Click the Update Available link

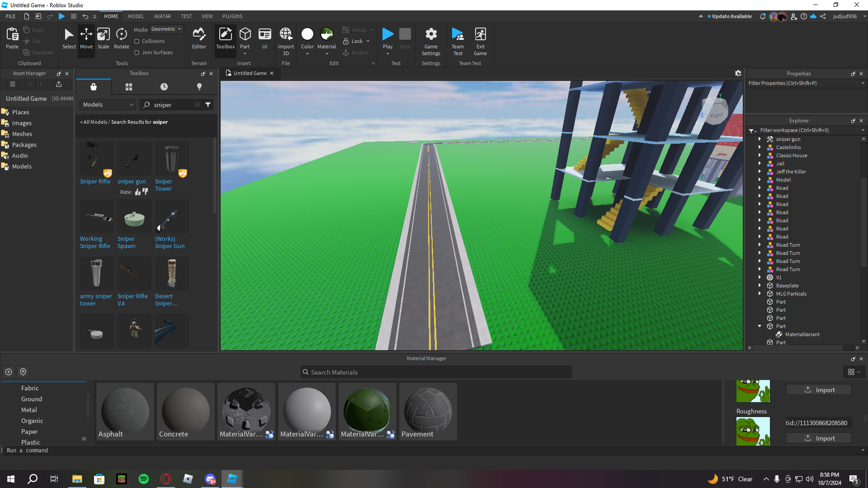tap(731, 16)
